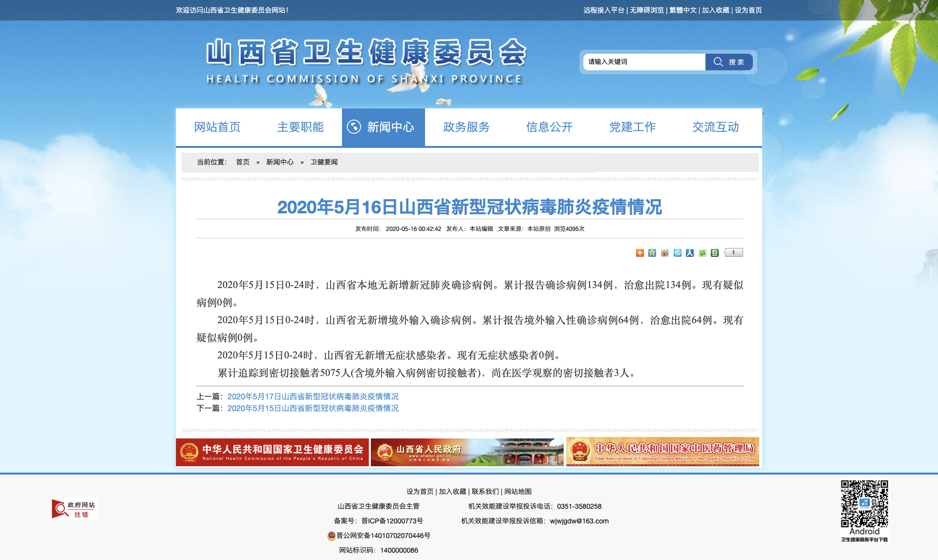Click 网站地图 in footer
This screenshot has height=560, width=938.
[x=518, y=492]
